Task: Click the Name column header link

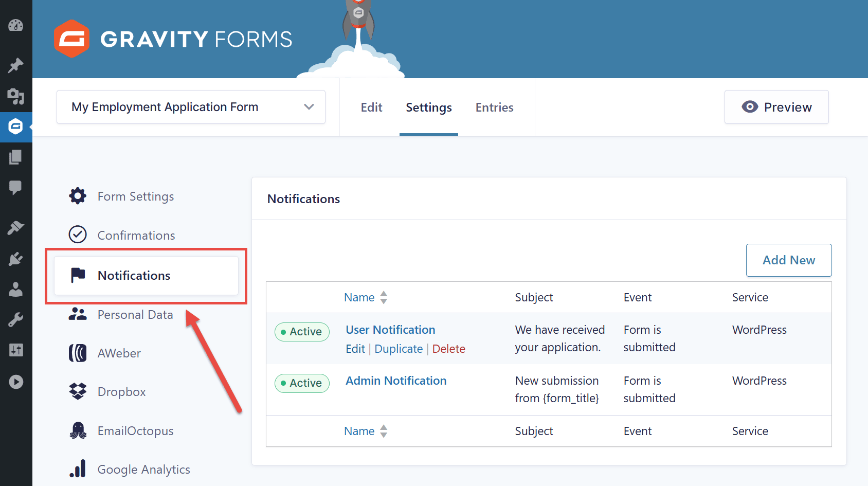Action: (359, 297)
